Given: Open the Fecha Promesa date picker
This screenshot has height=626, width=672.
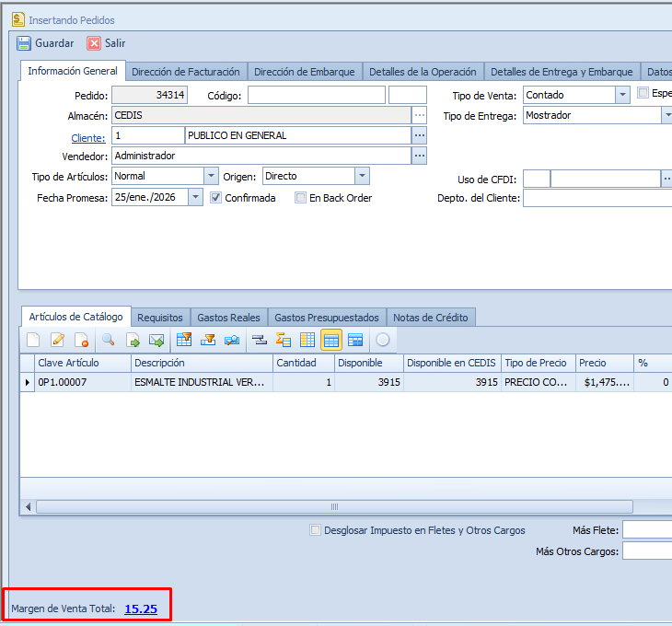Looking at the screenshot, I should pos(195,197).
